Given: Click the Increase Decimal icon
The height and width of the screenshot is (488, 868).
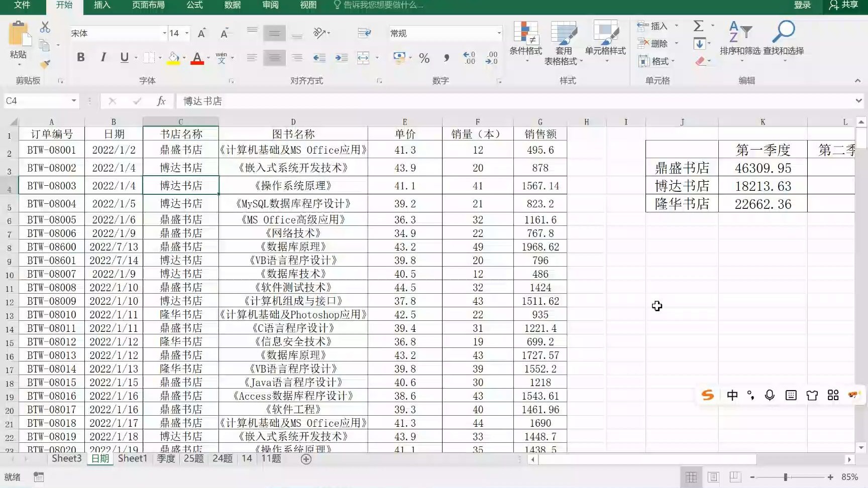Looking at the screenshot, I should click(x=469, y=58).
